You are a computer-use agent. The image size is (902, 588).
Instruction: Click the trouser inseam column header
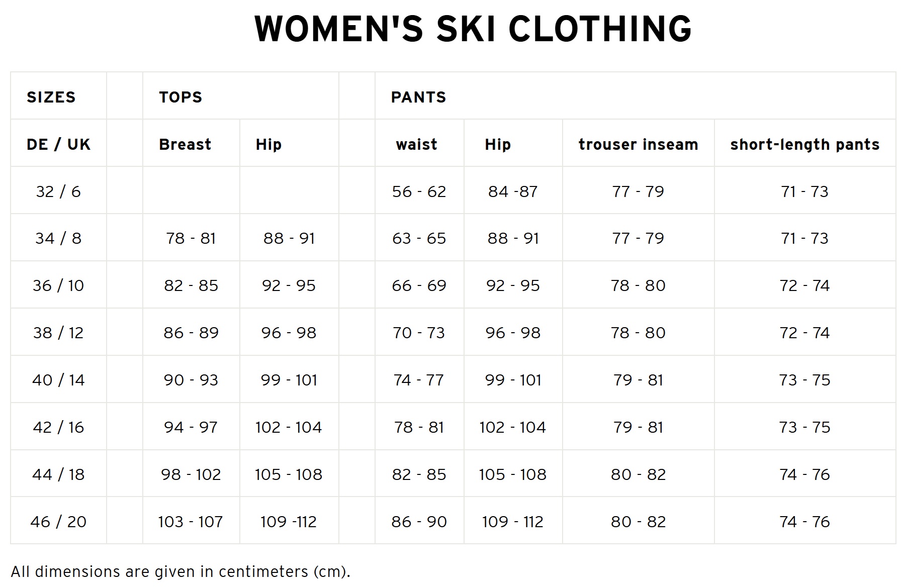pos(638,144)
